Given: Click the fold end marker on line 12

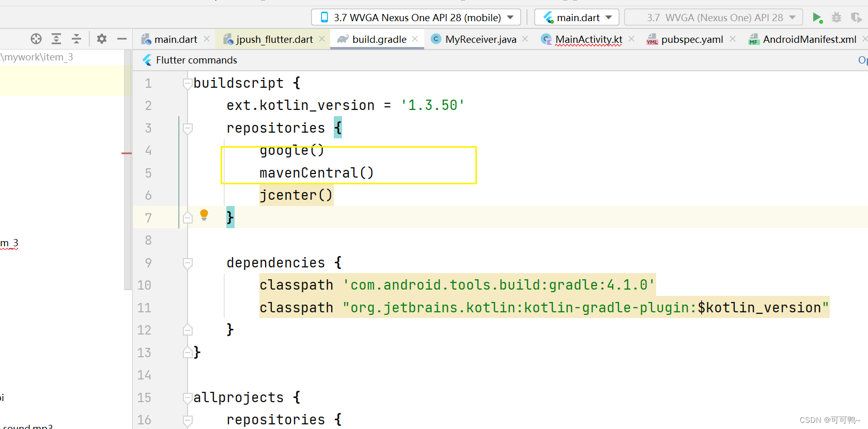Looking at the screenshot, I should (x=188, y=330).
